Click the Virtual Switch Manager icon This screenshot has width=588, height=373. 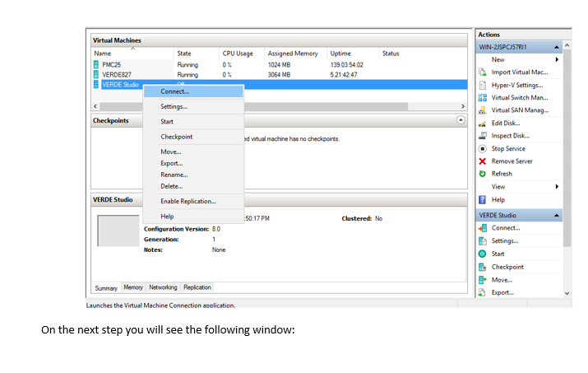(482, 98)
